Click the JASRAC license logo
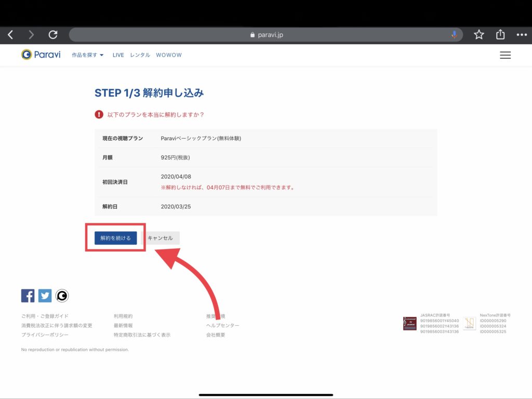 click(x=409, y=323)
